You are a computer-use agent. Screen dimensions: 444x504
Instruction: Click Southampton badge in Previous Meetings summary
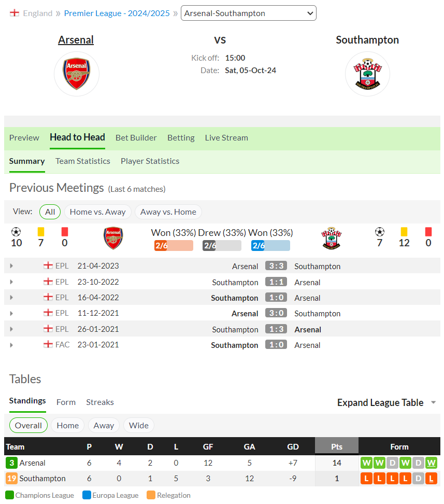coord(331,238)
